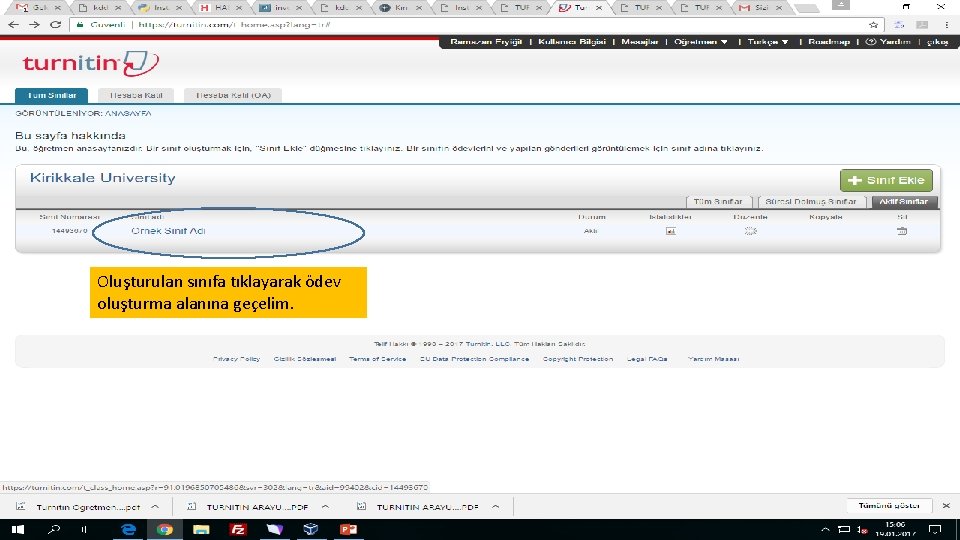Open File Explorer from the taskbar
This screenshot has height=540, width=960.
coord(201,530)
